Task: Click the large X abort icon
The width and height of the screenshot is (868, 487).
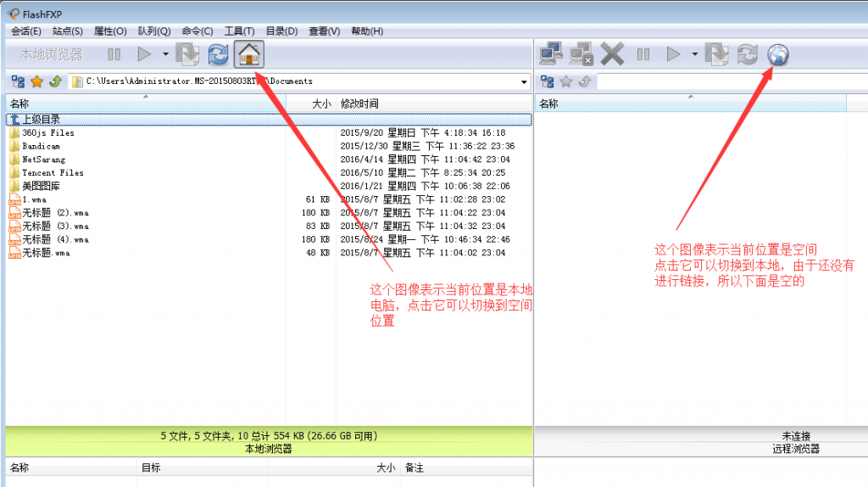Action: tap(612, 54)
